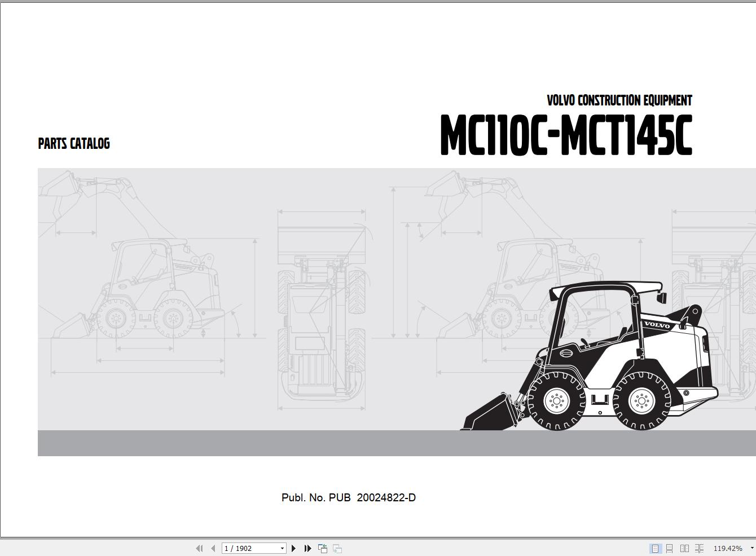Enable continuous page scrolling layout

pos(670,548)
